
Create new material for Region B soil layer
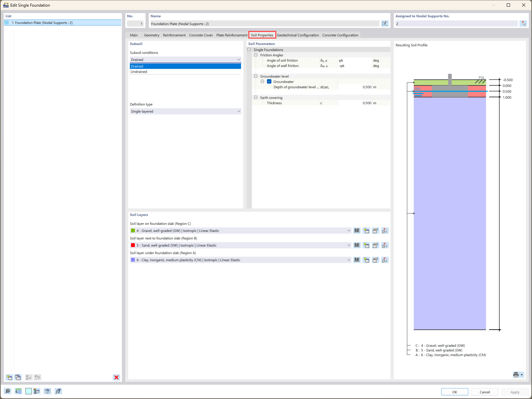pos(366,245)
